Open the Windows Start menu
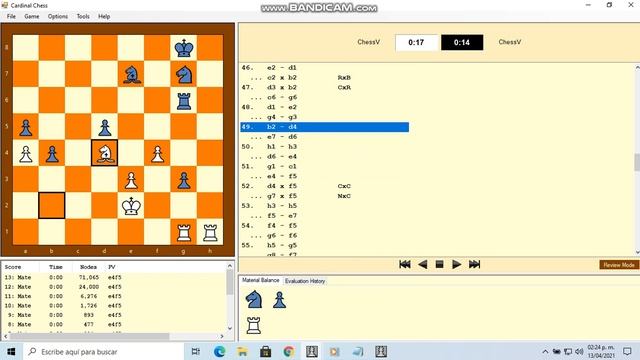The width and height of the screenshot is (640, 360). (11, 351)
